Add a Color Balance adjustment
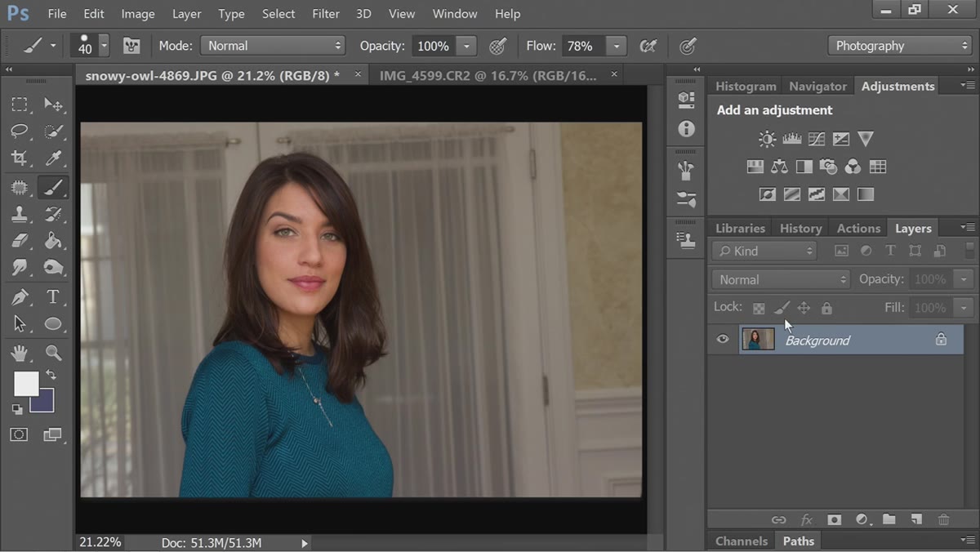Image resolution: width=980 pixels, height=552 pixels. click(780, 167)
